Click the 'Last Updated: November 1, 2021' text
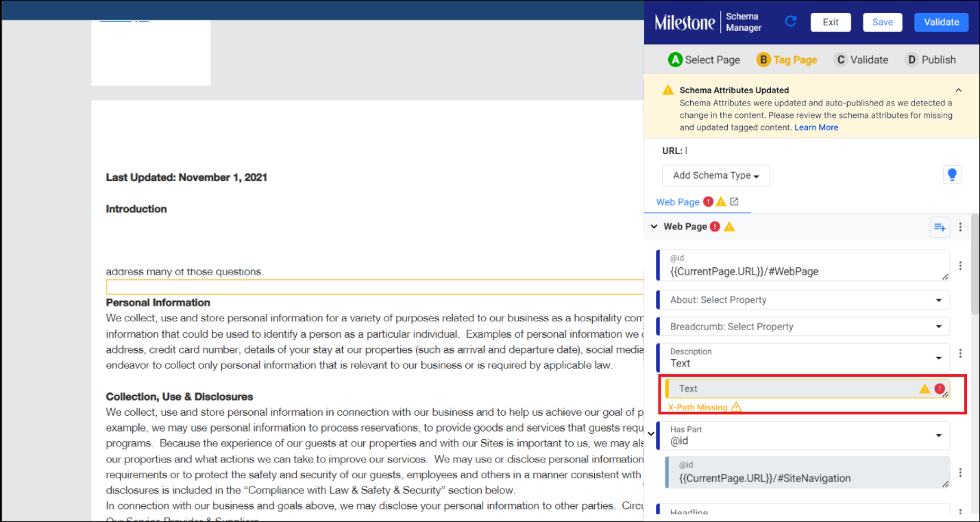 [x=186, y=177]
